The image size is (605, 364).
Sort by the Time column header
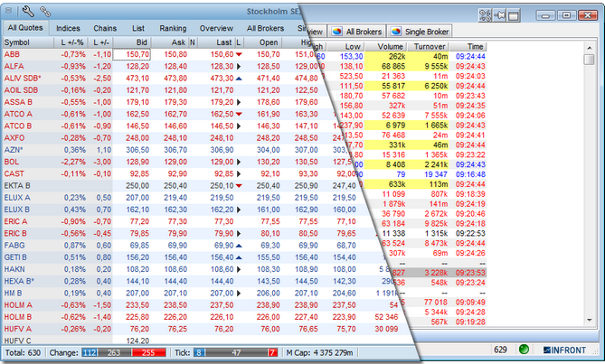(x=468, y=47)
